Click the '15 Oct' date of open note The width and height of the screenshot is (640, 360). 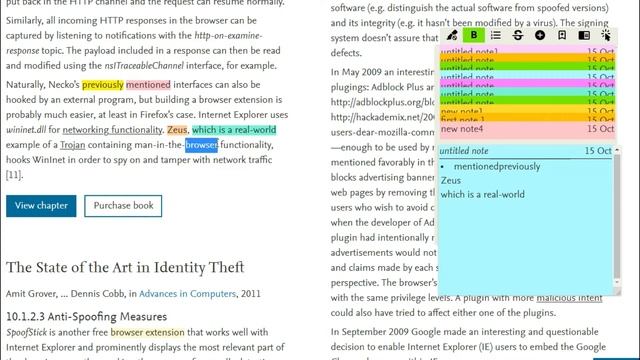598,151
